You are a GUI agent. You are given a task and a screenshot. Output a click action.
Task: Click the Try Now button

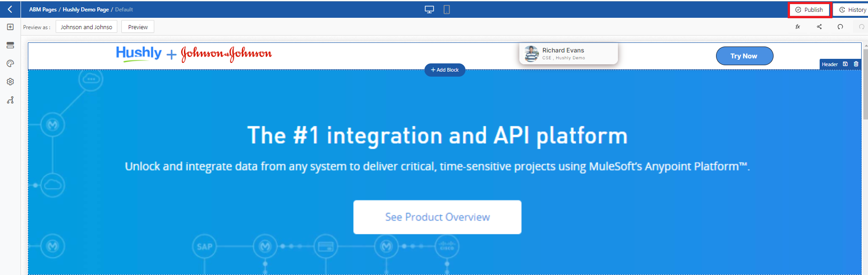pos(744,56)
